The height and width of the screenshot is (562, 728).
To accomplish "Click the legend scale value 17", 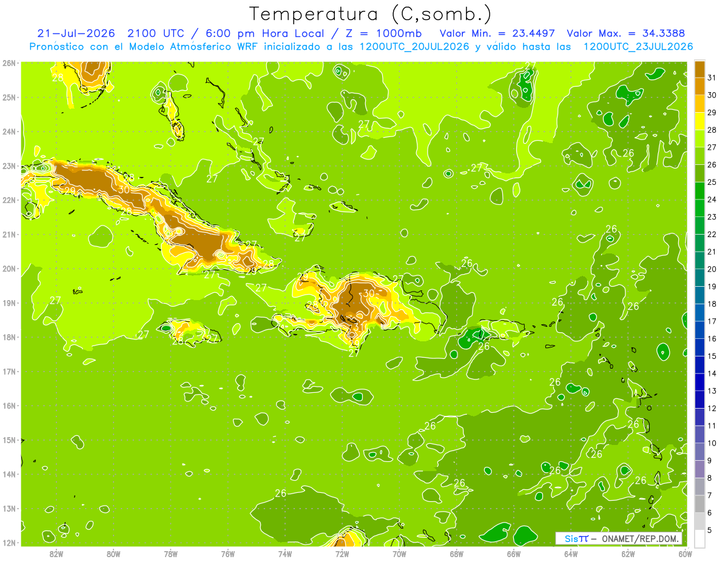I will [712, 321].
